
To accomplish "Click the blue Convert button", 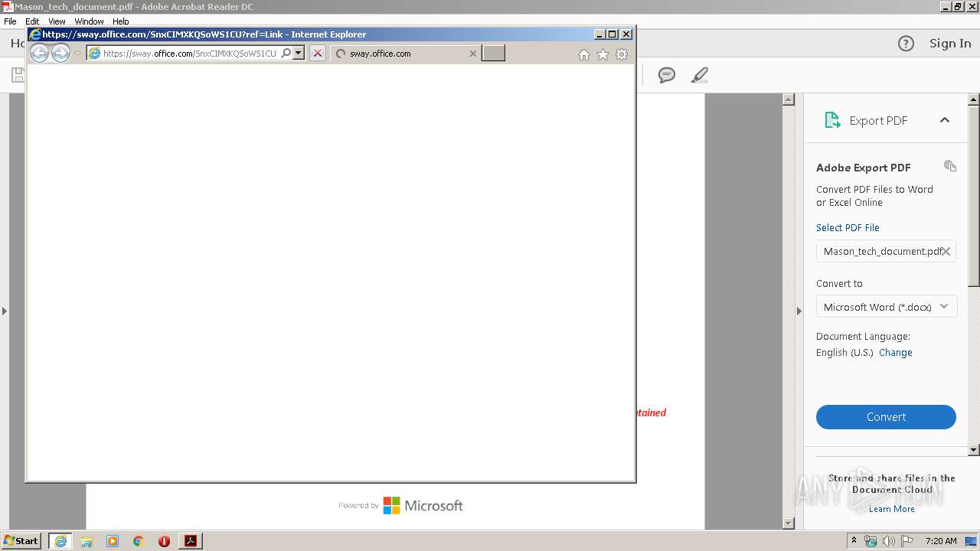I will point(886,417).
